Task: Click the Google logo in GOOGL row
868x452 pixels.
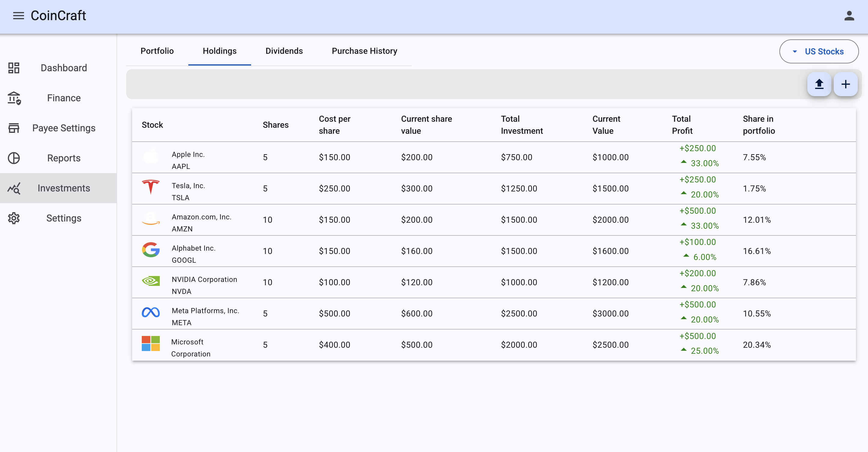Action: pyautogui.click(x=150, y=250)
